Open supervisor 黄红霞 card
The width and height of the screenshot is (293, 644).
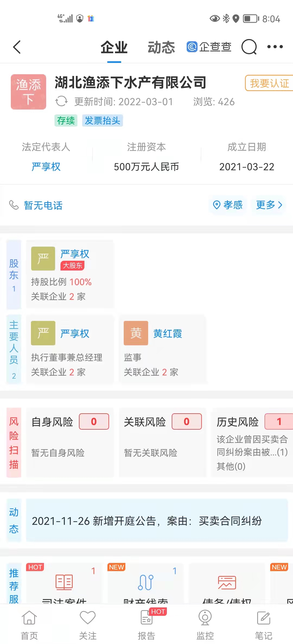162,349
